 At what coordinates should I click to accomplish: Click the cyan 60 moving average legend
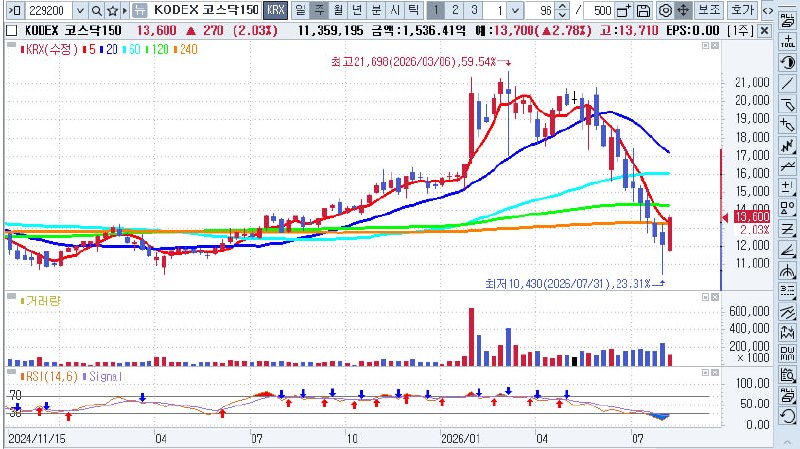click(132, 49)
